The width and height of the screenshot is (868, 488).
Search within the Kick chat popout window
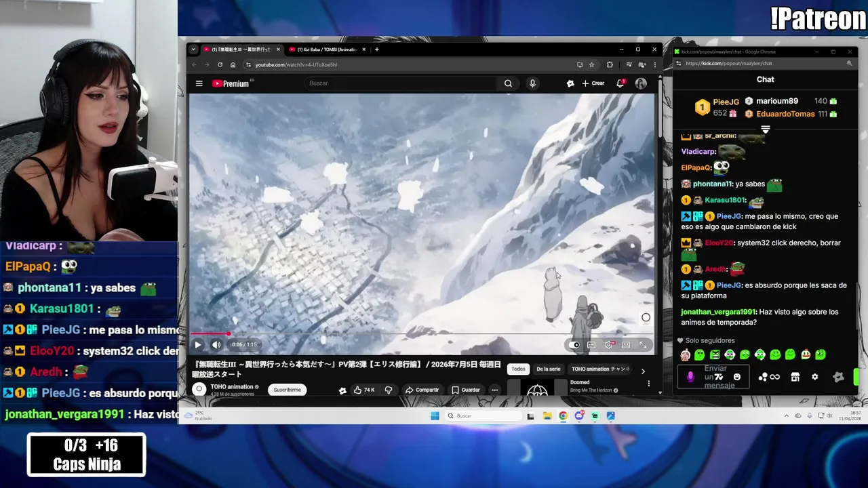pyautogui.click(x=849, y=64)
